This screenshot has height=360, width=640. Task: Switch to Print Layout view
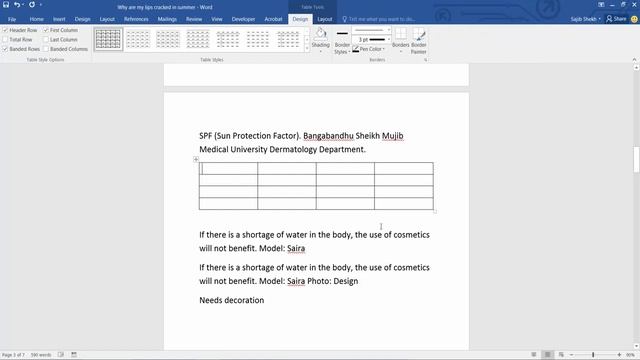[547, 355]
